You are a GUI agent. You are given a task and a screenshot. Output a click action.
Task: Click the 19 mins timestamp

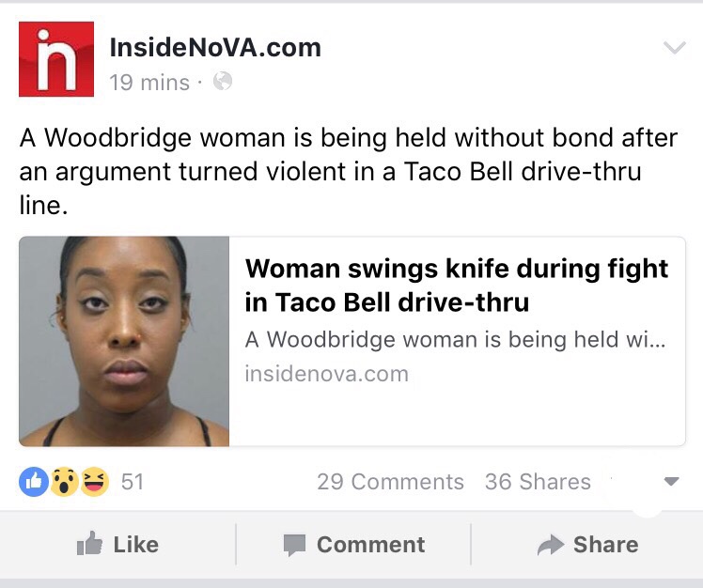point(149,83)
